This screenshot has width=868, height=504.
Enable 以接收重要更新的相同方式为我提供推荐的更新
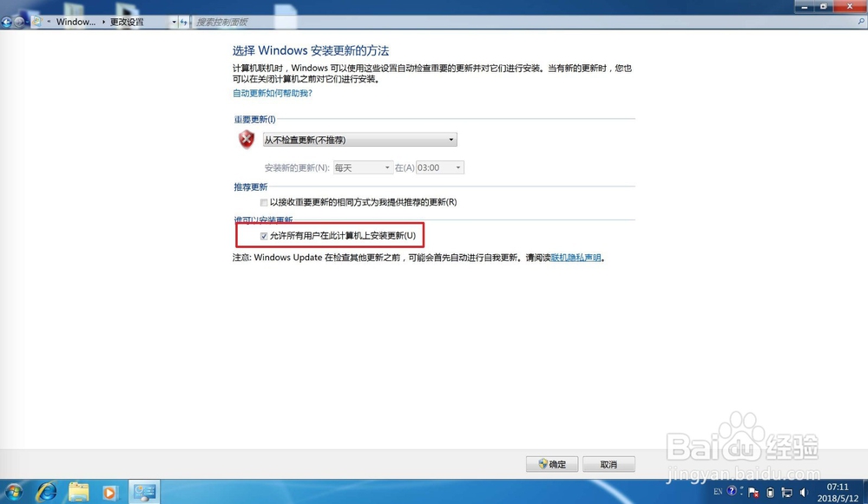click(264, 202)
